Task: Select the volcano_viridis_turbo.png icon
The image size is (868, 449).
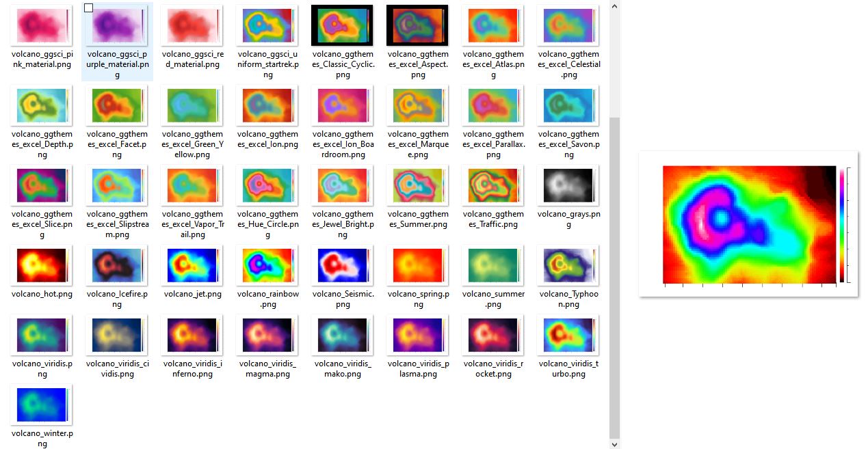Action: pos(568,336)
